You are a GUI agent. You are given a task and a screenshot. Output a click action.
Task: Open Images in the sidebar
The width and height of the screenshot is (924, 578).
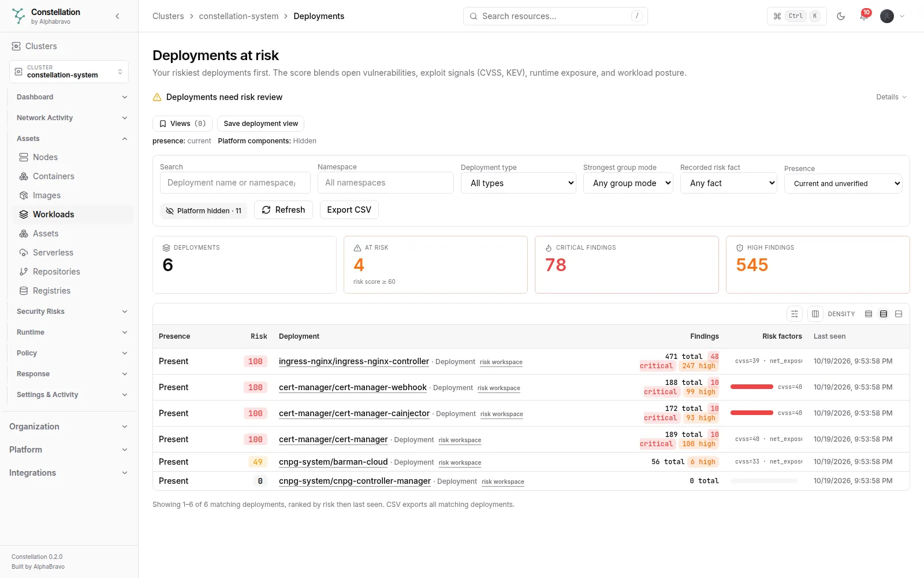[x=73, y=195]
